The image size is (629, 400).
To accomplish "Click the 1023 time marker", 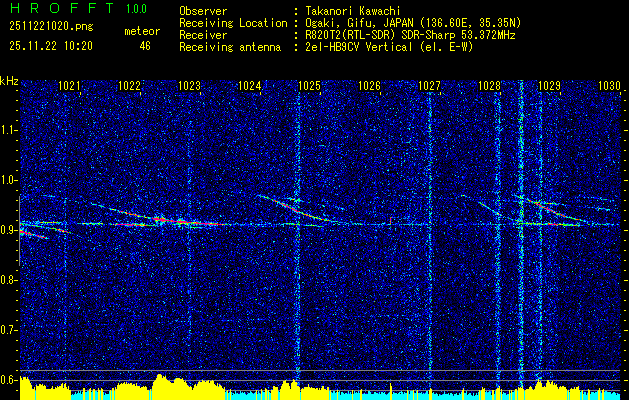I will pyautogui.click(x=189, y=85).
